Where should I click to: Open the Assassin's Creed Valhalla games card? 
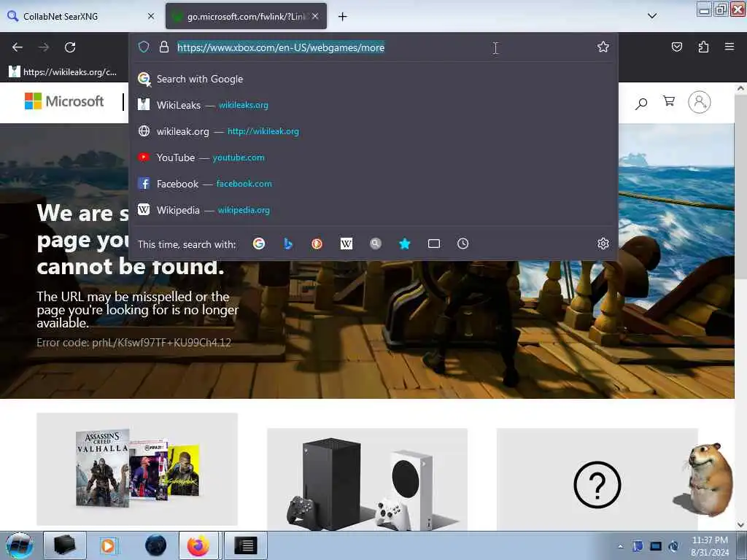137,469
